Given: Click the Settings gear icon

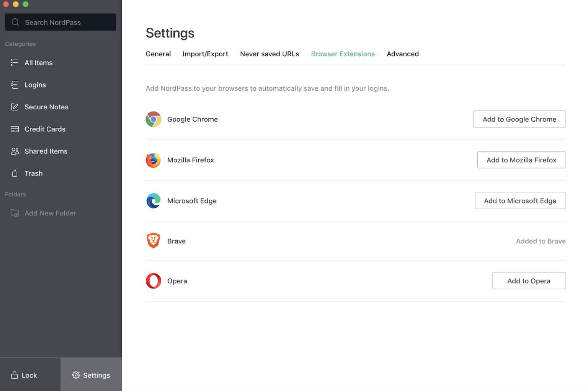Looking at the screenshot, I should (76, 375).
